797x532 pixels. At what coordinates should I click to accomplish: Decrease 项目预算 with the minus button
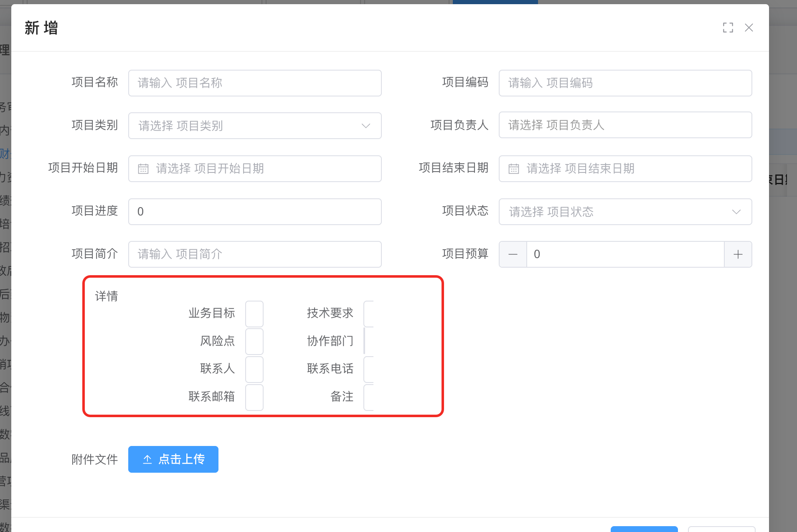coord(513,254)
